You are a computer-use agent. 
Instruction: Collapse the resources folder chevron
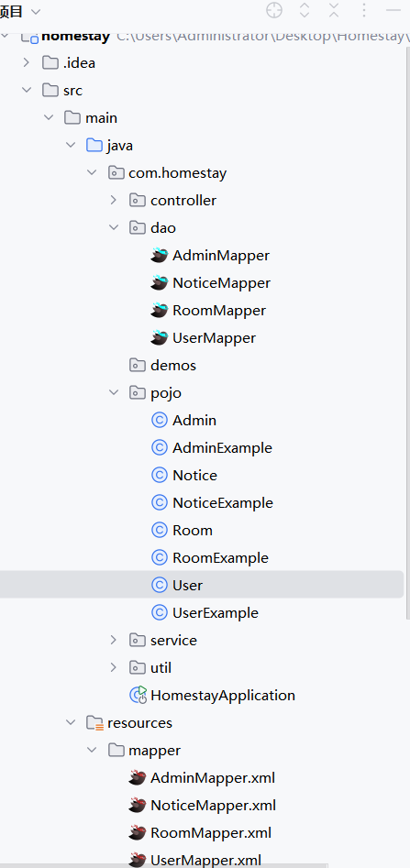pyautogui.click(x=71, y=722)
